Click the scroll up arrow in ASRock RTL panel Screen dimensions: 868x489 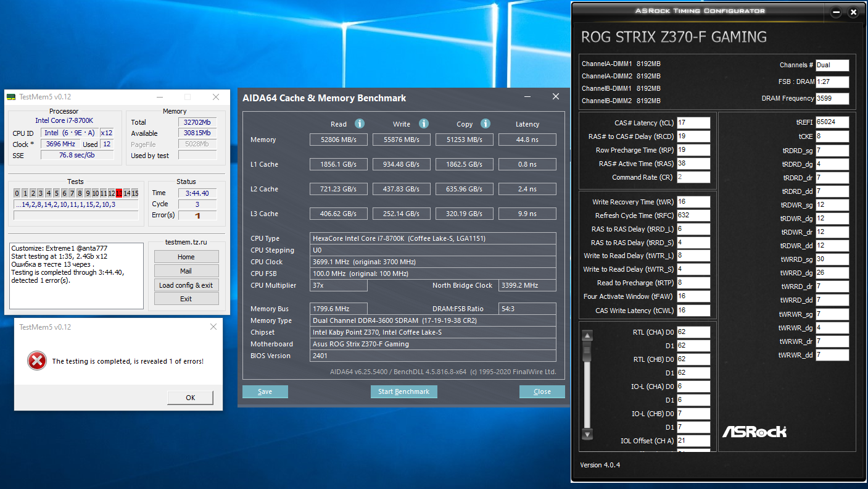pos(587,336)
